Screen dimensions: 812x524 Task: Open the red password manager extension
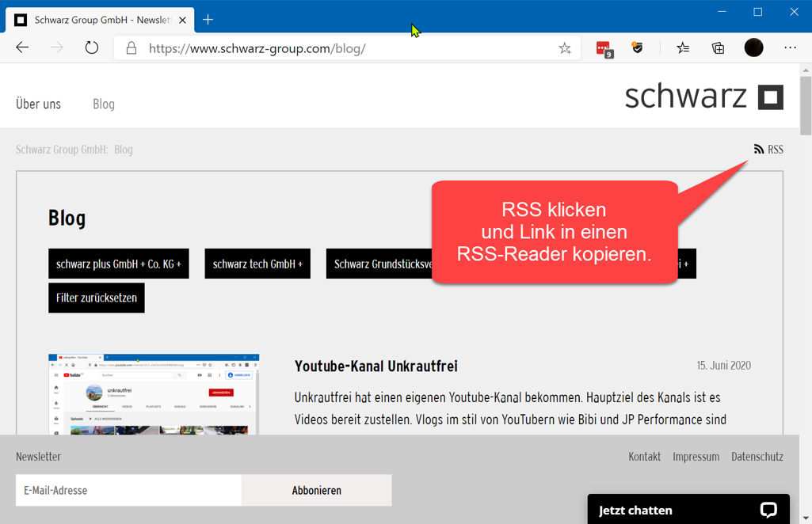coord(604,49)
